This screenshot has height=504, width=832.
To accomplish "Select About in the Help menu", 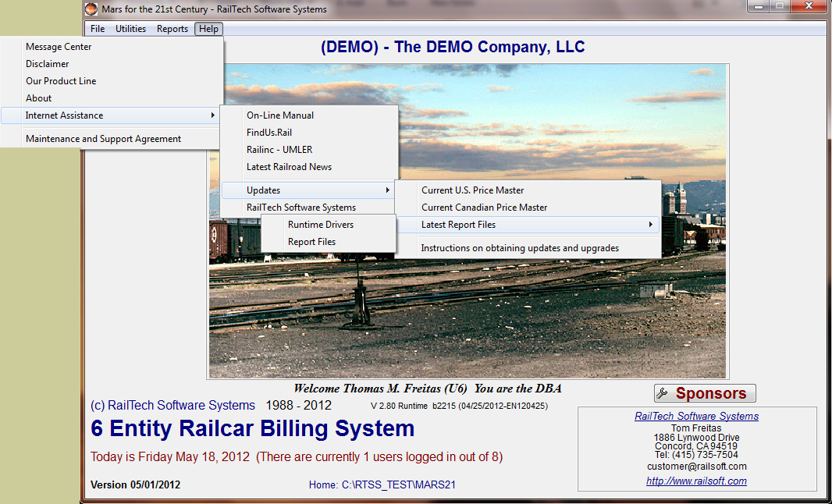I will (39, 98).
